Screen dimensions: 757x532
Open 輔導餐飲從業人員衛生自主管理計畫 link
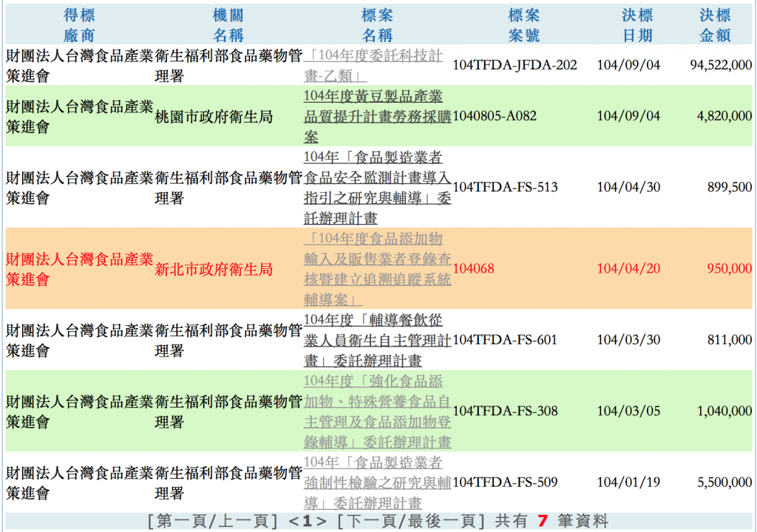[x=378, y=341]
